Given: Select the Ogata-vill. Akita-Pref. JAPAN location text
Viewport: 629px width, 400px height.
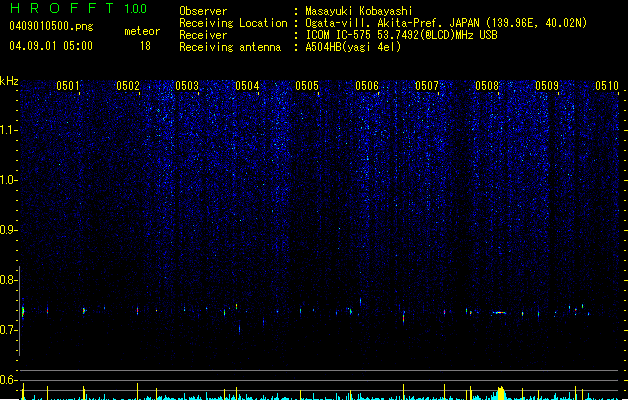Looking at the screenshot, I should tap(392, 23).
